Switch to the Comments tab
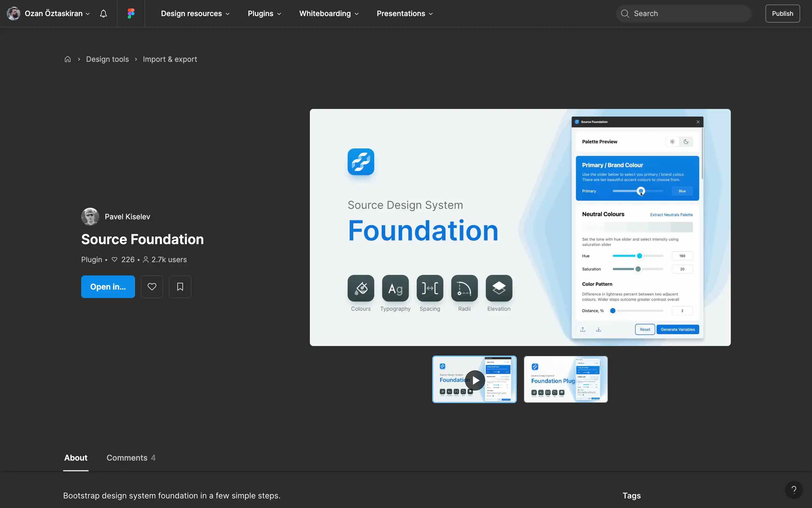Viewport: 812px width, 508px height. pyautogui.click(x=131, y=457)
